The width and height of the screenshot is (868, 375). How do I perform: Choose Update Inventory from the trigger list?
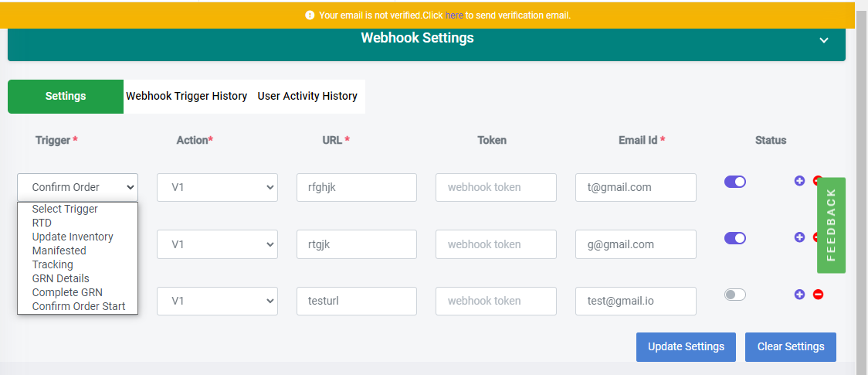tap(73, 237)
